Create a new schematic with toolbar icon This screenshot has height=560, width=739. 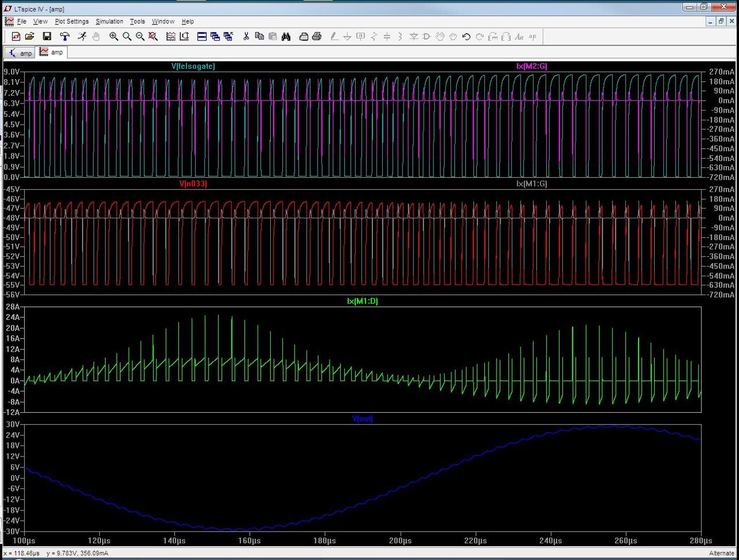[16, 36]
